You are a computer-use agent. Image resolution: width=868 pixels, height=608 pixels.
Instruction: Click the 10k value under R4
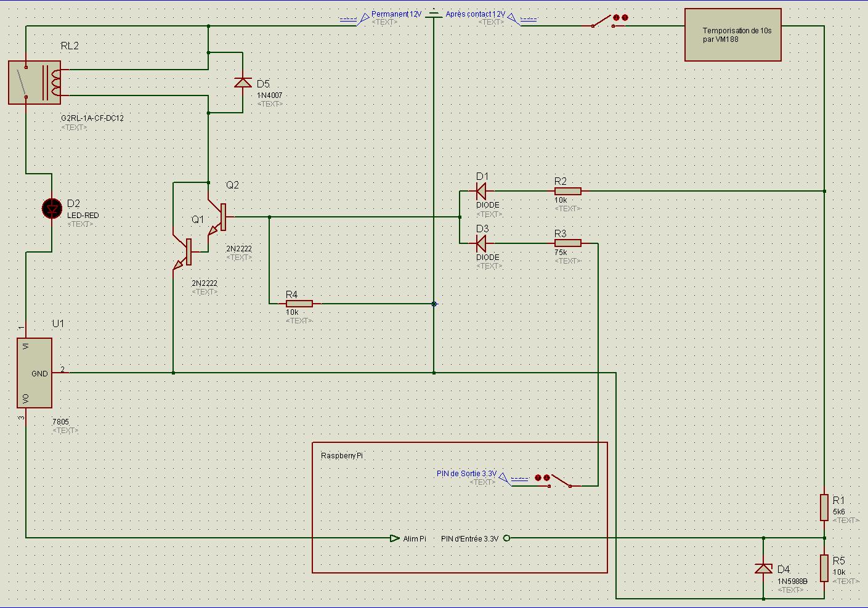pyautogui.click(x=292, y=312)
